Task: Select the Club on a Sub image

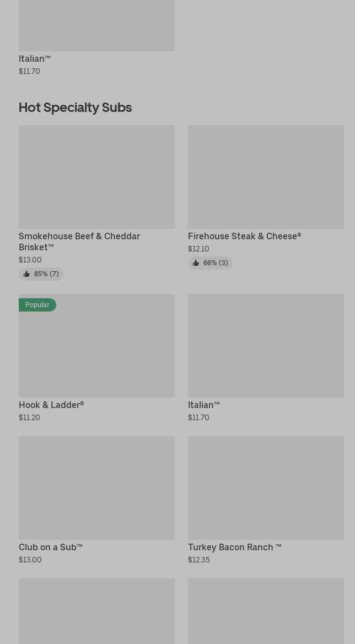Action: [x=97, y=487]
